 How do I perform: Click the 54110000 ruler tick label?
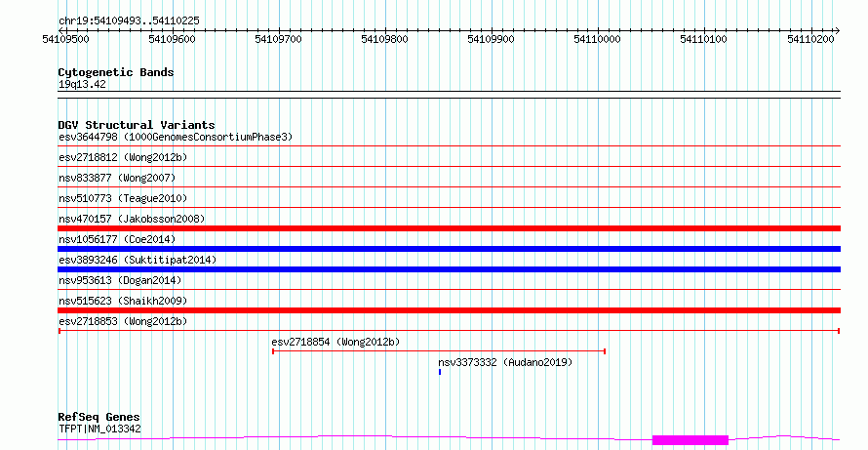(597, 39)
